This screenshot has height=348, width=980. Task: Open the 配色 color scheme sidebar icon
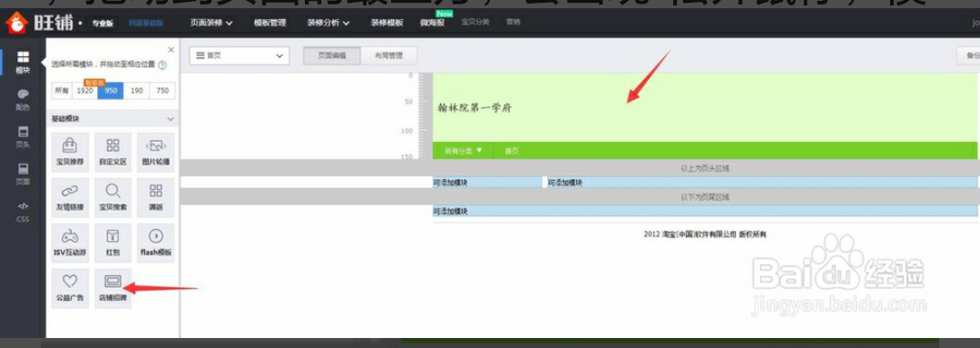[x=23, y=100]
